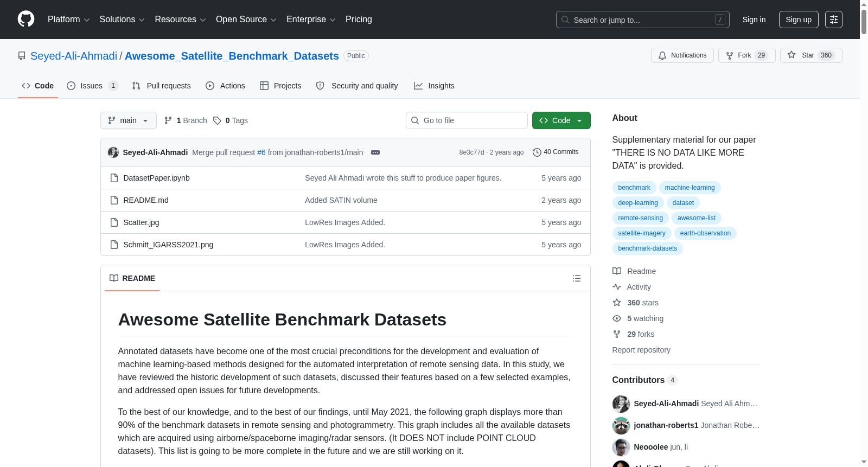
Task: Fork this repository
Action: 747,55
